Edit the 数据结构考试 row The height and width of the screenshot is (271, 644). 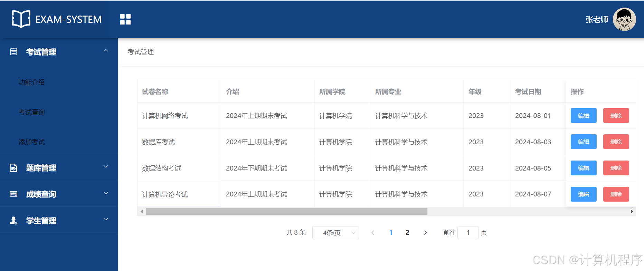pyautogui.click(x=584, y=168)
